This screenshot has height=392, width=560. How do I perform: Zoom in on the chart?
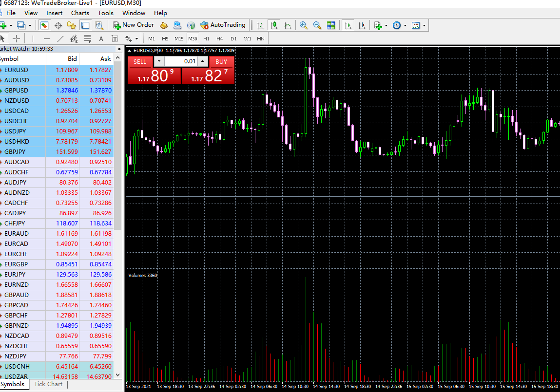click(304, 25)
